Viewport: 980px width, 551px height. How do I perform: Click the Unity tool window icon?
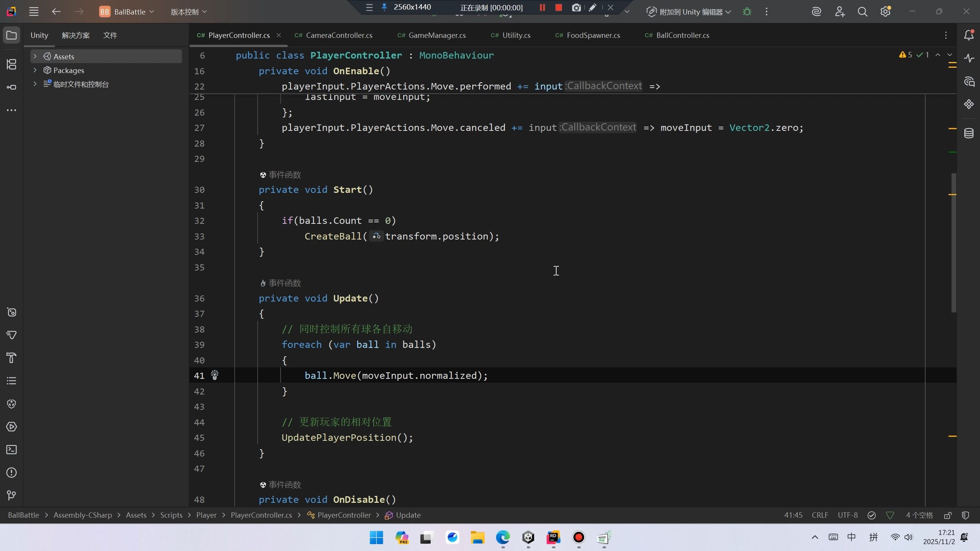click(x=11, y=404)
